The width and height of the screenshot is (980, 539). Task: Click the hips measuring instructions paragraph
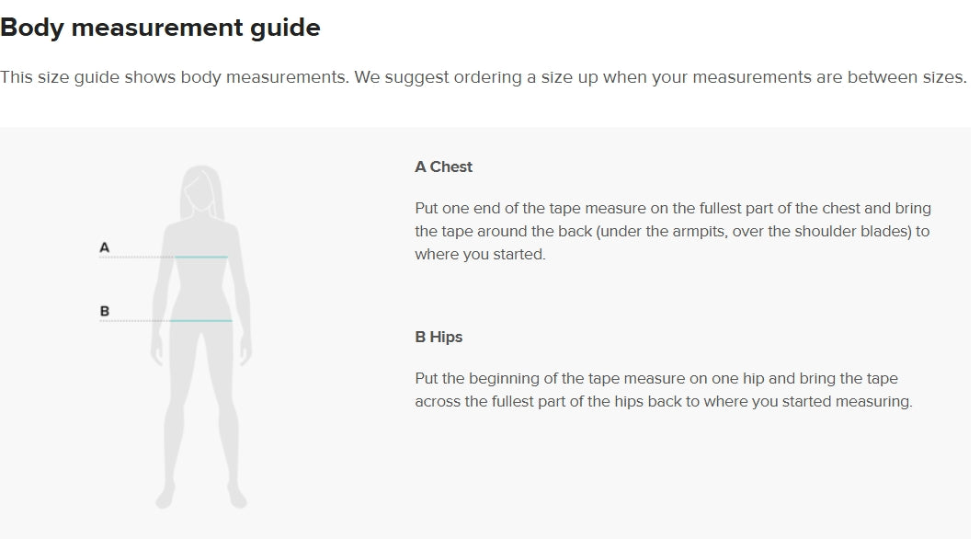point(663,390)
